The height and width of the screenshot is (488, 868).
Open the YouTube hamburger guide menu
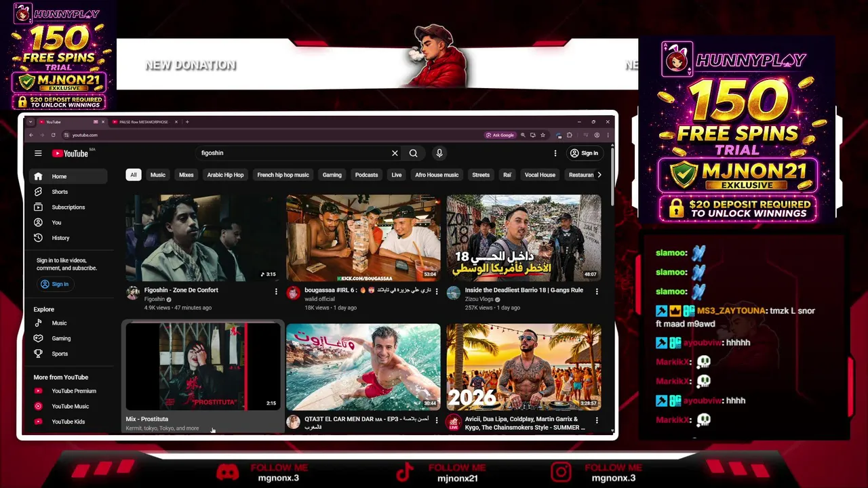38,153
